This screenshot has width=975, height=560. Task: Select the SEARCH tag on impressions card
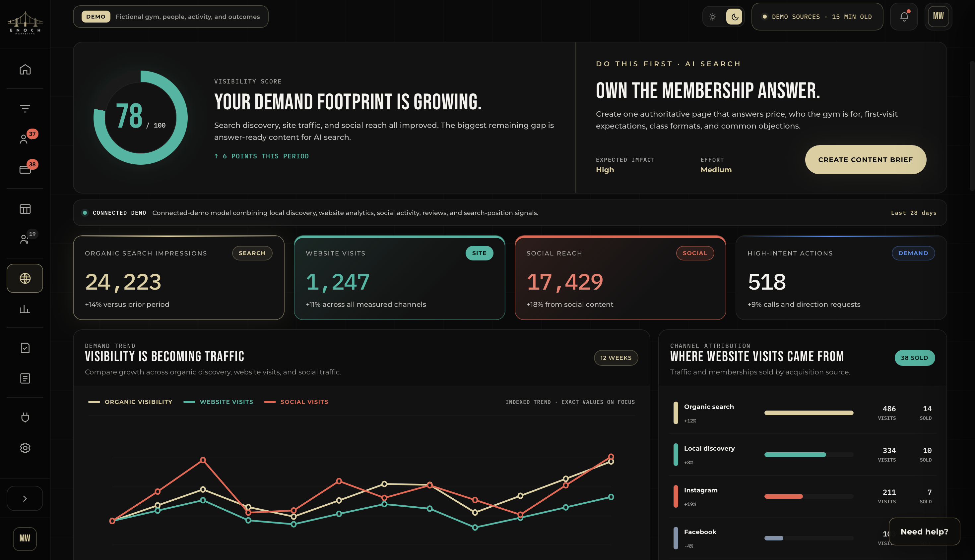[x=252, y=253]
